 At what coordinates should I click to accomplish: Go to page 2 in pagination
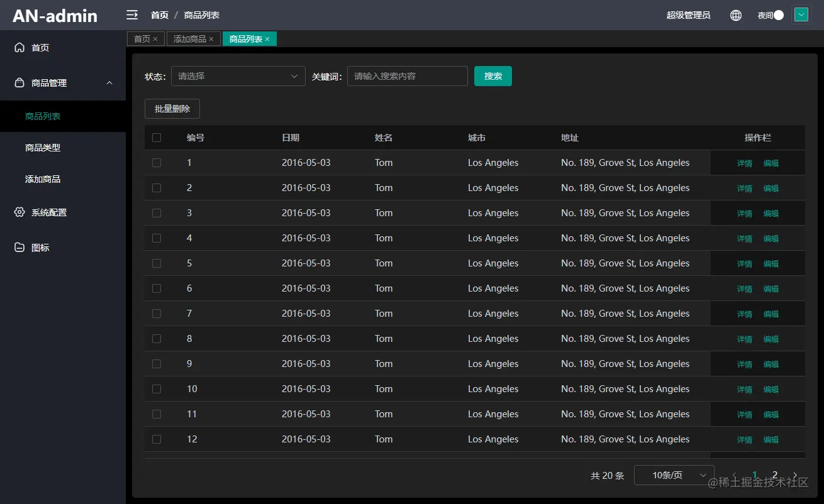tap(775, 475)
